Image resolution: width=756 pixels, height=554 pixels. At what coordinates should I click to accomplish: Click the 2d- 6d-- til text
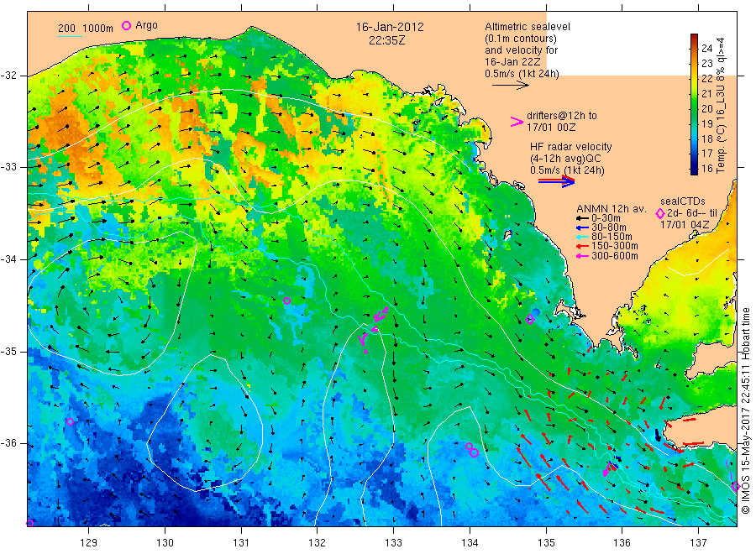(x=692, y=213)
